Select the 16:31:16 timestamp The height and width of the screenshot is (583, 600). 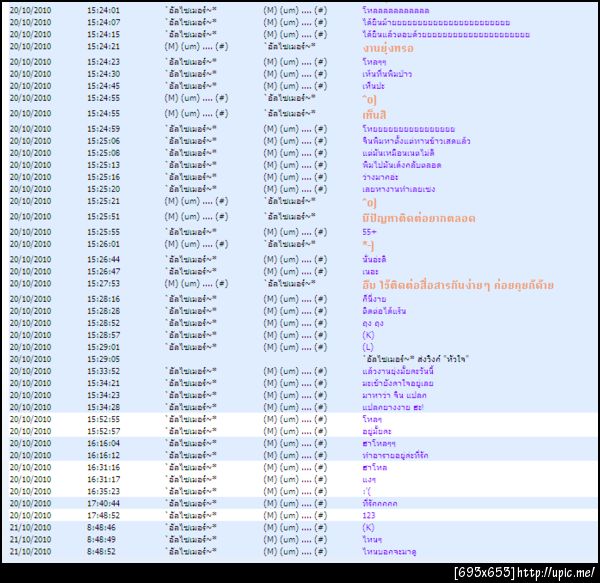tap(103, 467)
